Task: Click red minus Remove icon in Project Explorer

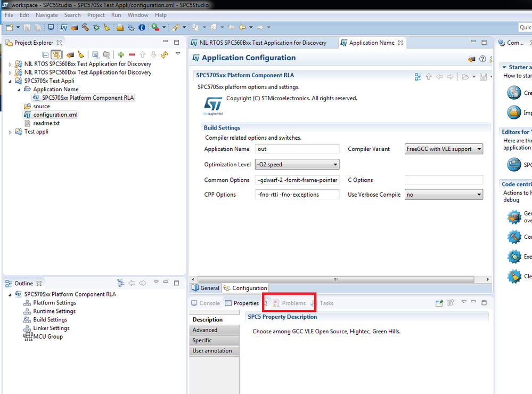Action: [132, 54]
